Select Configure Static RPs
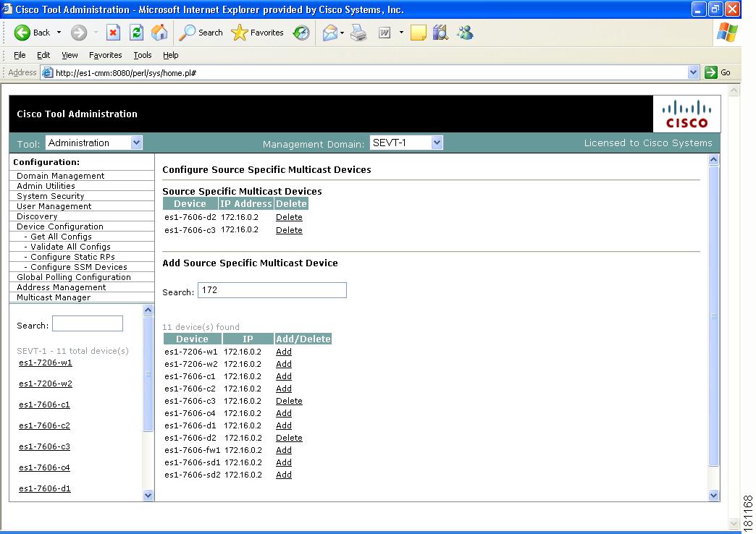Screen dimensions: 756x534 [72, 257]
